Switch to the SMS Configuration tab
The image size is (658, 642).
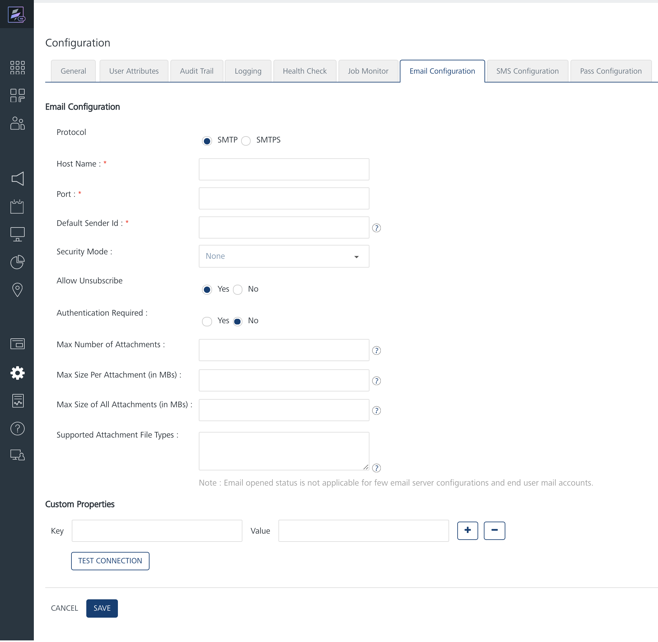click(x=527, y=71)
